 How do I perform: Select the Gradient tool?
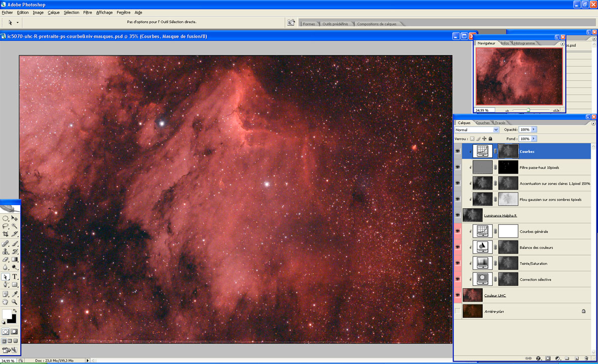click(14, 259)
